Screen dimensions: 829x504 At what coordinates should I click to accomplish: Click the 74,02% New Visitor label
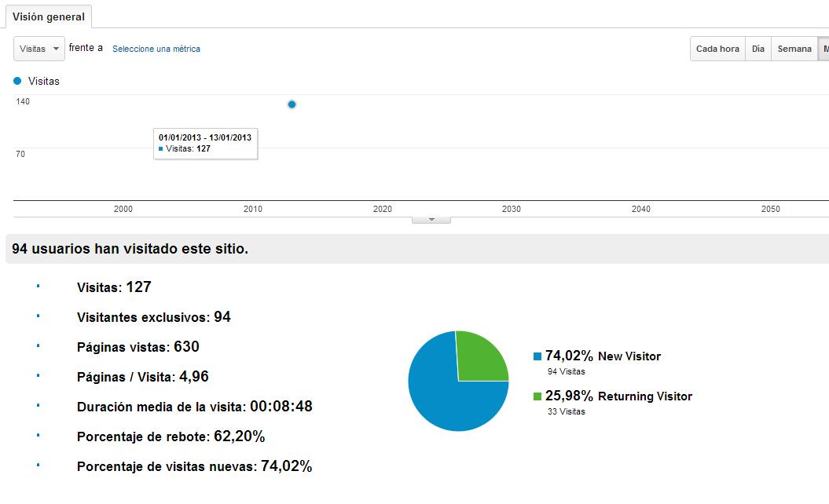[x=603, y=356]
